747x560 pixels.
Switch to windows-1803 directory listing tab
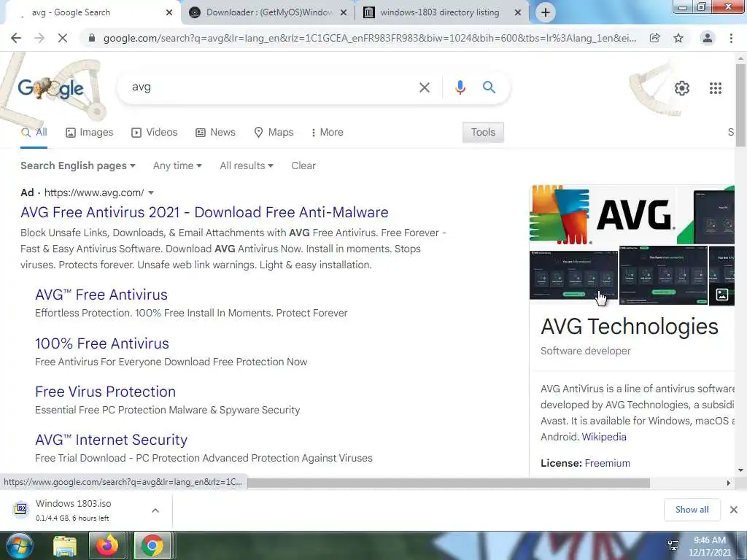click(439, 12)
